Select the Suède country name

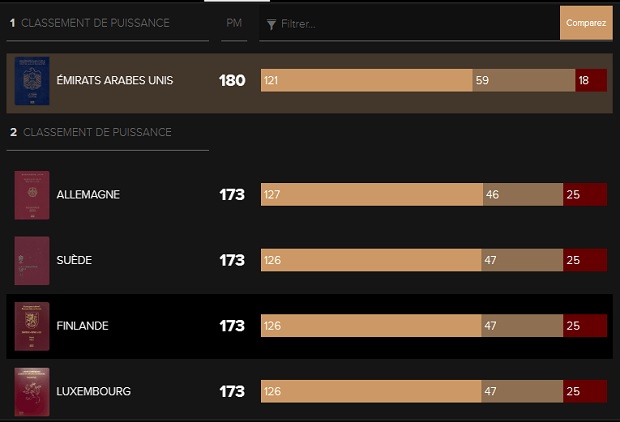point(74,260)
